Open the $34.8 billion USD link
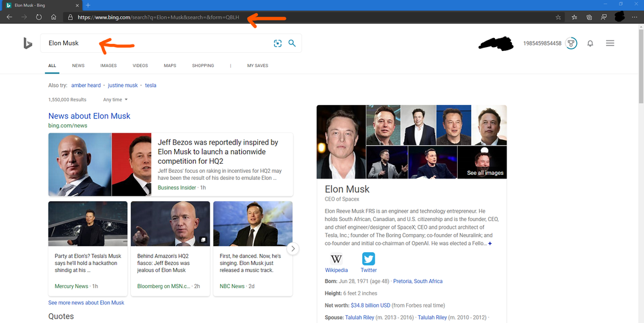The height and width of the screenshot is (323, 644). point(371,306)
